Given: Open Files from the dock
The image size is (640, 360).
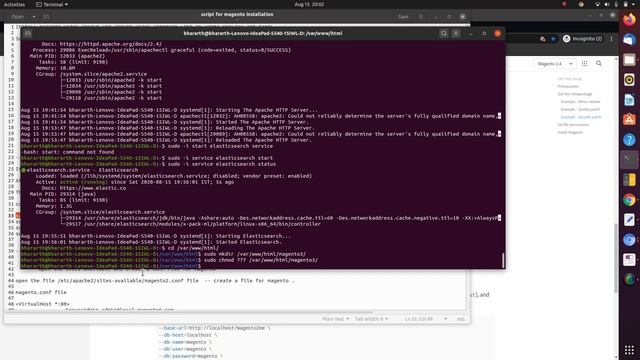Looking at the screenshot, I should pyautogui.click(x=629, y=60).
